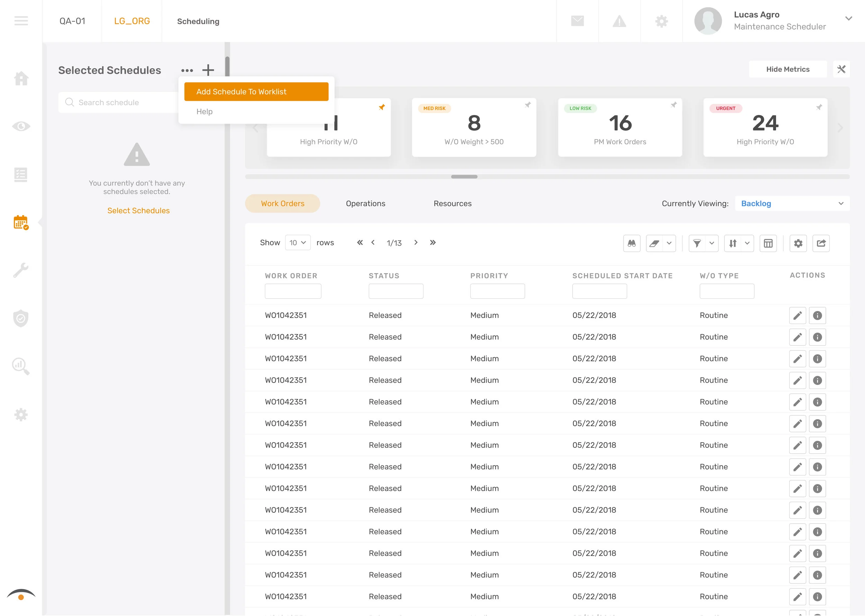865x616 pixels.
Task: Open the shield icon in the left sidebar
Action: pyautogui.click(x=21, y=318)
